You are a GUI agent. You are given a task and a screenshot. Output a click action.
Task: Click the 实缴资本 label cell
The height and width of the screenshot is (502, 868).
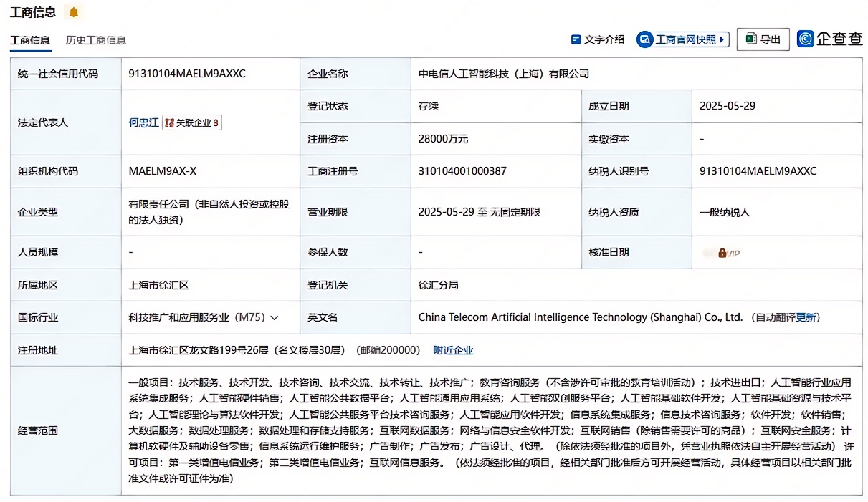pos(636,139)
